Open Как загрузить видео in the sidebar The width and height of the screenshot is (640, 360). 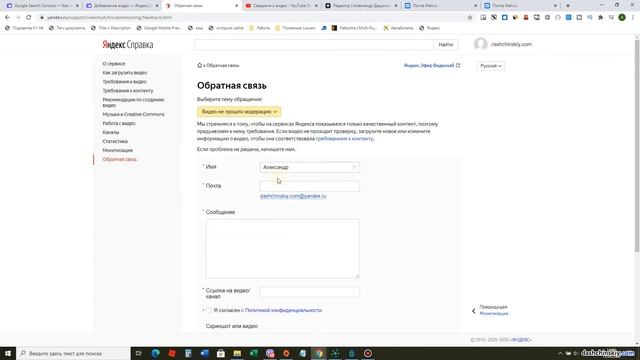[x=125, y=73]
